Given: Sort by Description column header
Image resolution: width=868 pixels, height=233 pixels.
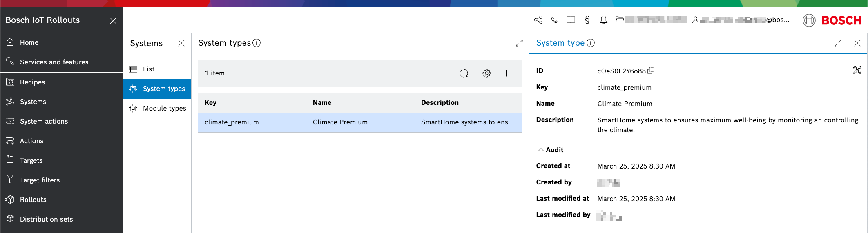Looking at the screenshot, I should [440, 103].
